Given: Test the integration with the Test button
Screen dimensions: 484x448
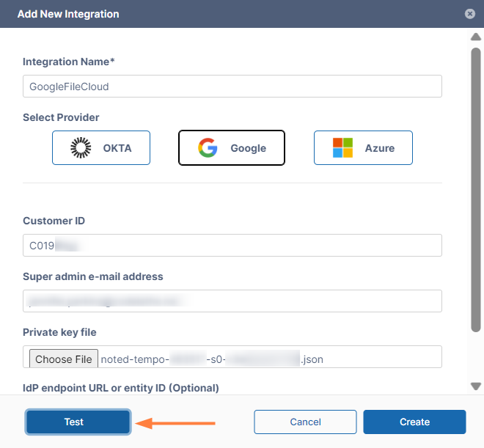Looking at the screenshot, I should (78, 422).
